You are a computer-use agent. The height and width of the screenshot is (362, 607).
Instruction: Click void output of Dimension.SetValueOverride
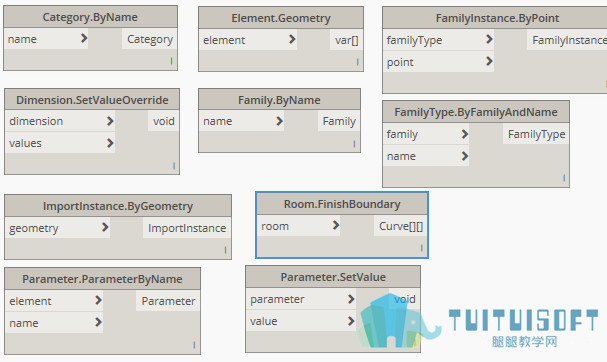coord(163,121)
